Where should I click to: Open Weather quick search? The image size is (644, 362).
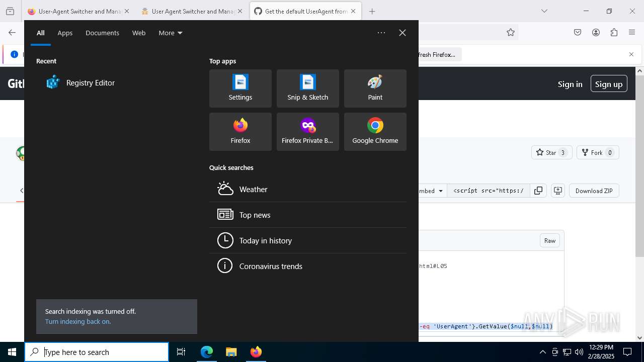pos(308,190)
